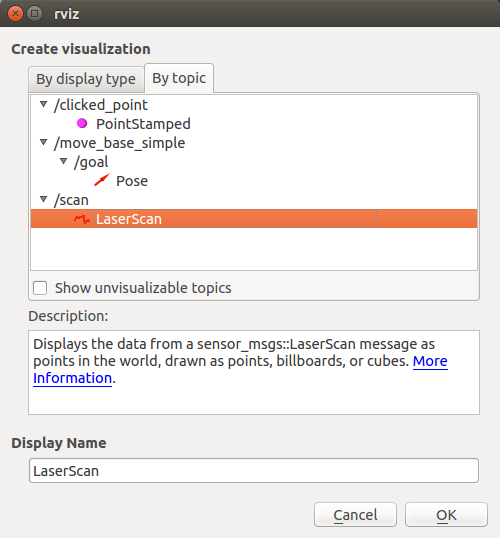Select the Pose display under /goal
The image size is (500, 538).
pos(132,181)
